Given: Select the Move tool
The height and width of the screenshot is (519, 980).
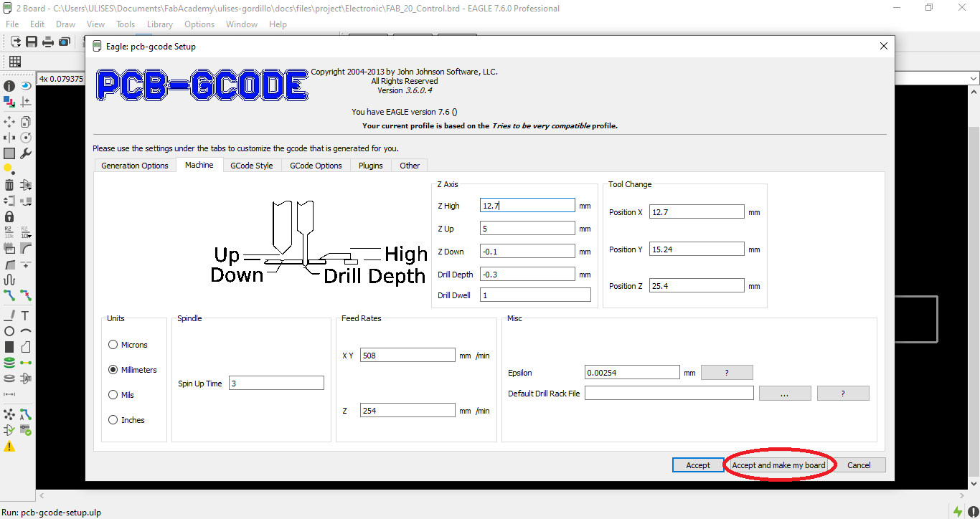Looking at the screenshot, I should (x=9, y=122).
